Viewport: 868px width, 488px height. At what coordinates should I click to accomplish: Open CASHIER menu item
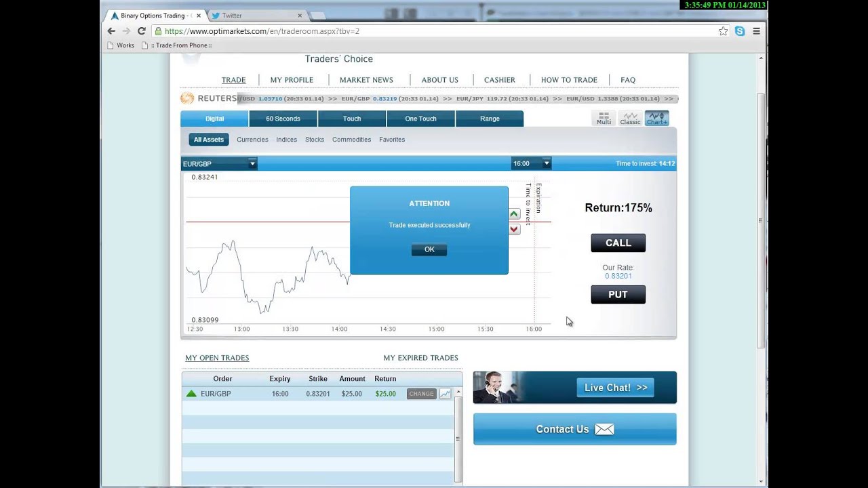point(500,80)
